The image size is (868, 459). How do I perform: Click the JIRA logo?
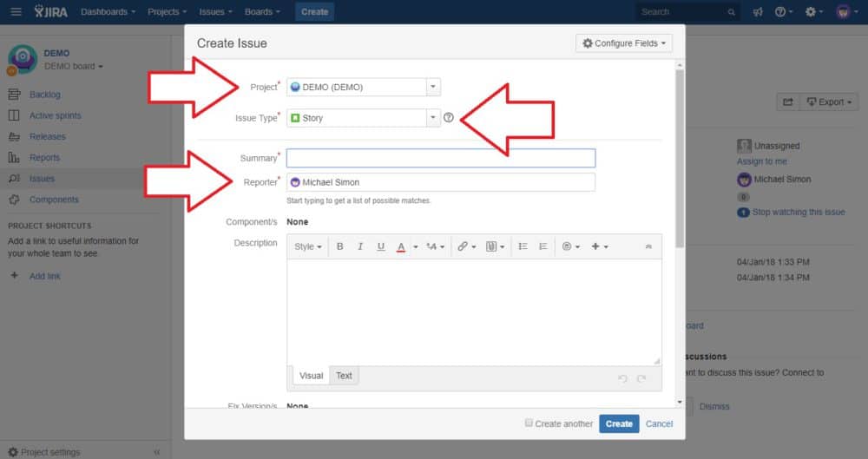point(51,11)
